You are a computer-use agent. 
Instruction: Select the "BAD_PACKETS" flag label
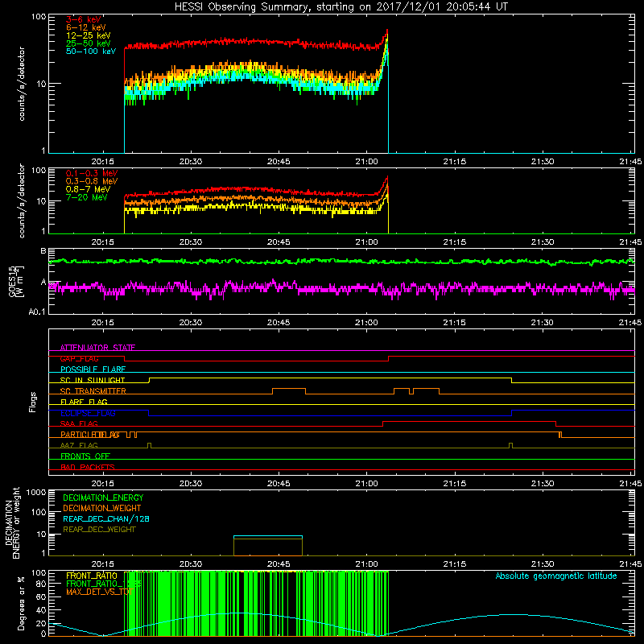click(88, 467)
